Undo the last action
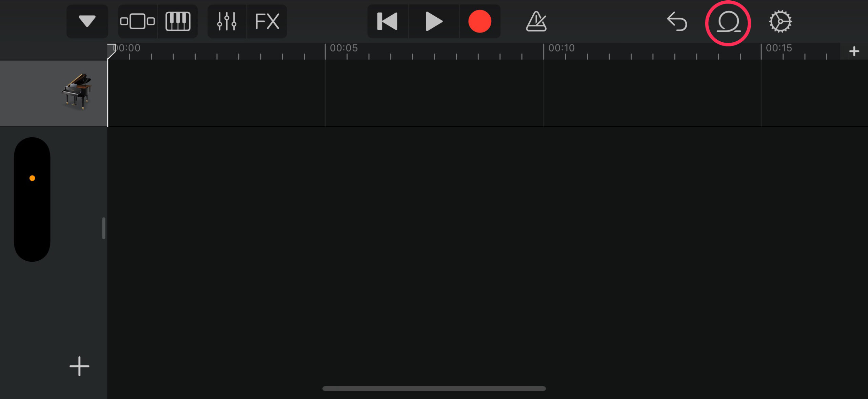The image size is (868, 399). tap(677, 21)
